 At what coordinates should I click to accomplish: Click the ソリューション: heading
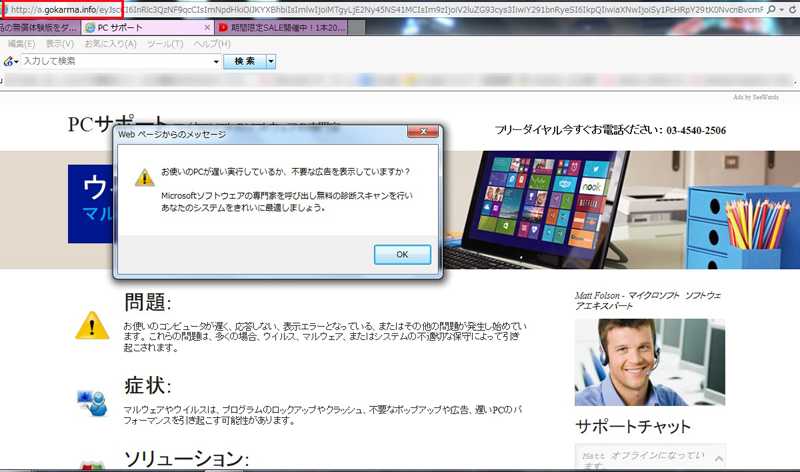point(186,459)
